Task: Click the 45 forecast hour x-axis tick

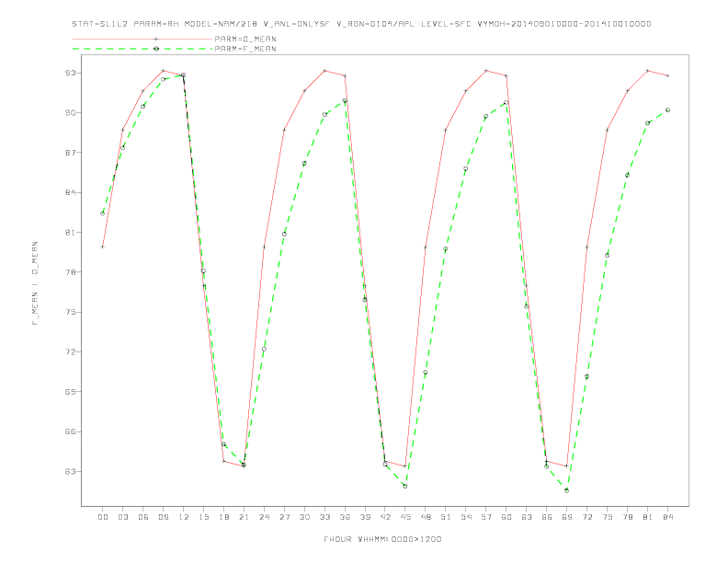Action: 405,517
